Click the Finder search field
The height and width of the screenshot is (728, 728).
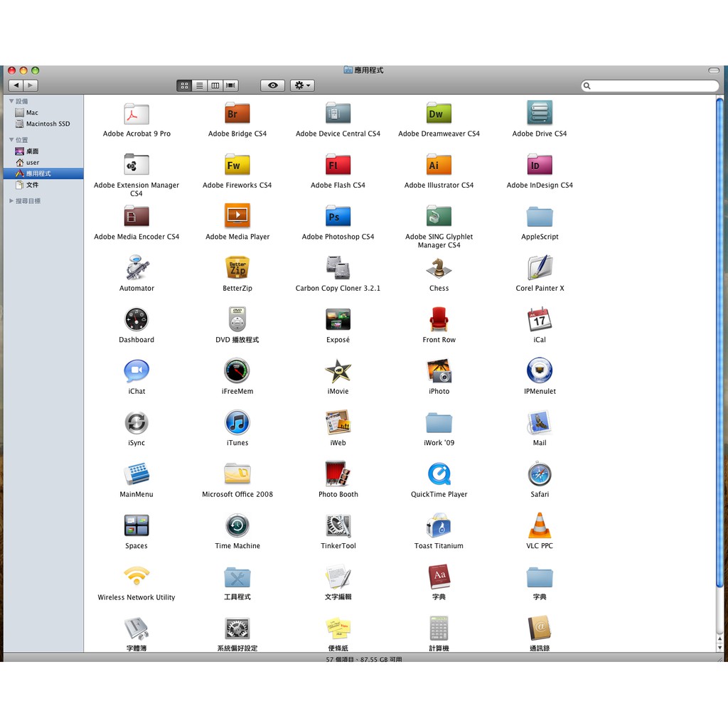(650, 85)
